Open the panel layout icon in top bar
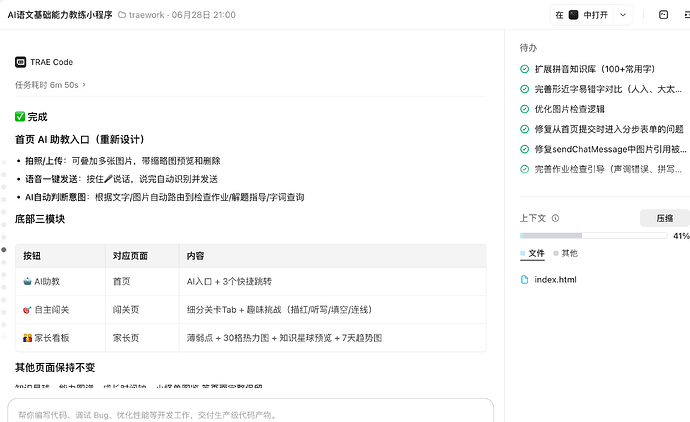Viewport: 690px width, 422px height. tap(663, 15)
